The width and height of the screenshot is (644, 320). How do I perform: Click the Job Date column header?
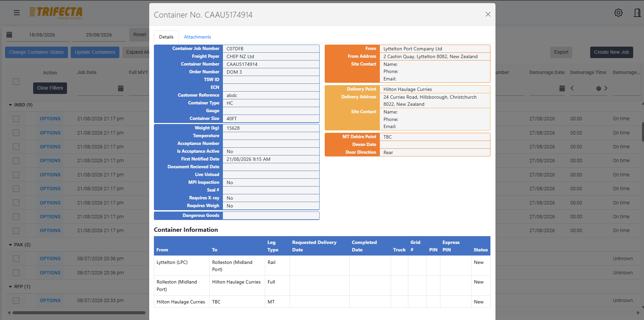87,72
